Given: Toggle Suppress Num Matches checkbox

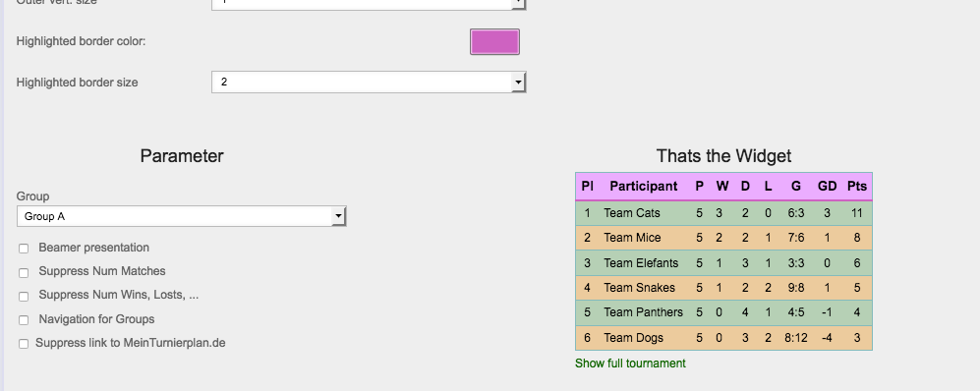Looking at the screenshot, I should pos(24,273).
